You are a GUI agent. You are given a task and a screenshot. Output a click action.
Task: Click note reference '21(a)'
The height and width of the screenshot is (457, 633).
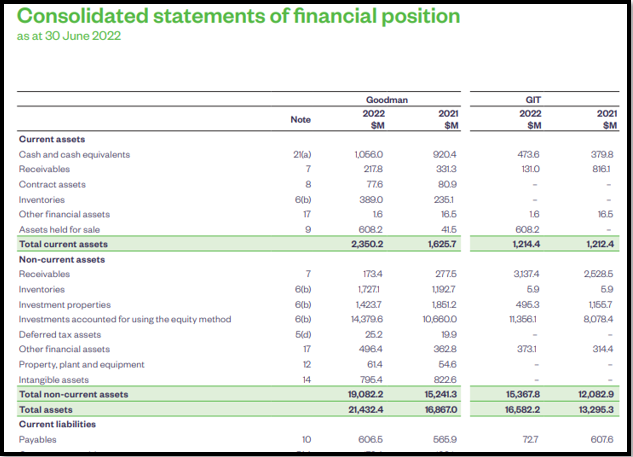coord(302,155)
